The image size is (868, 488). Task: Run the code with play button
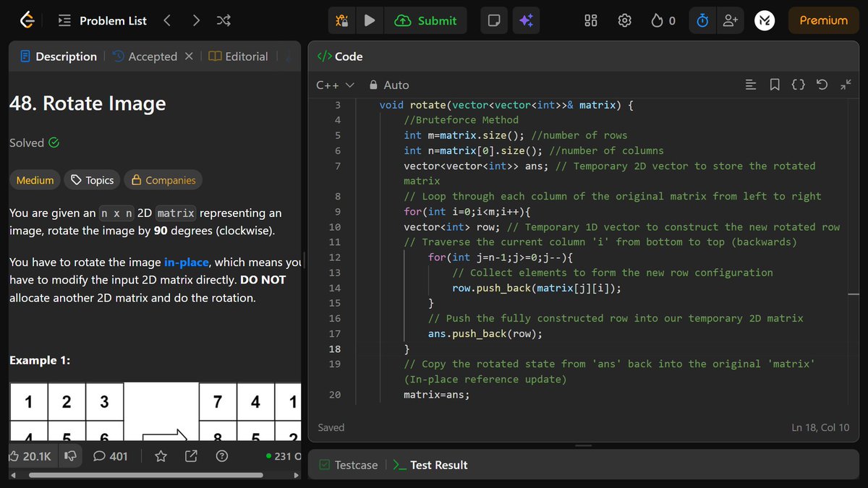(369, 21)
